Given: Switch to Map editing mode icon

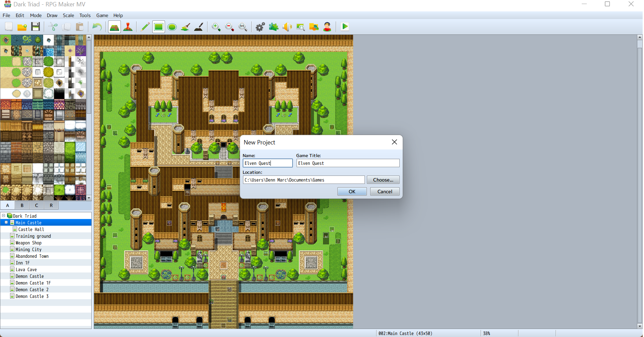Looking at the screenshot, I should coord(114,27).
